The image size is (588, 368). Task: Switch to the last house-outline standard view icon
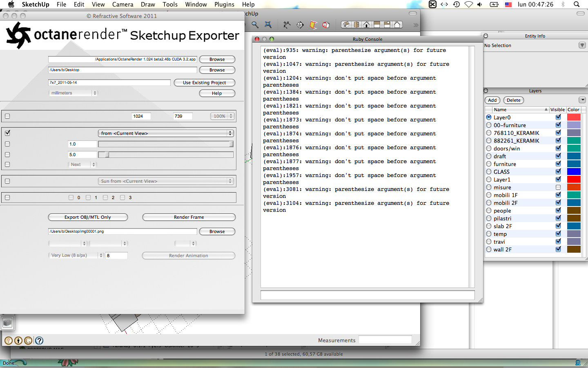click(x=397, y=25)
